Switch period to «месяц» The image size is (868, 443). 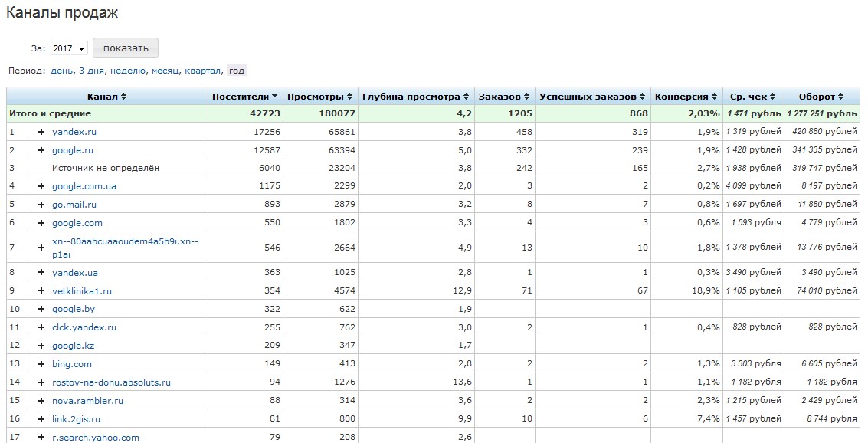165,71
